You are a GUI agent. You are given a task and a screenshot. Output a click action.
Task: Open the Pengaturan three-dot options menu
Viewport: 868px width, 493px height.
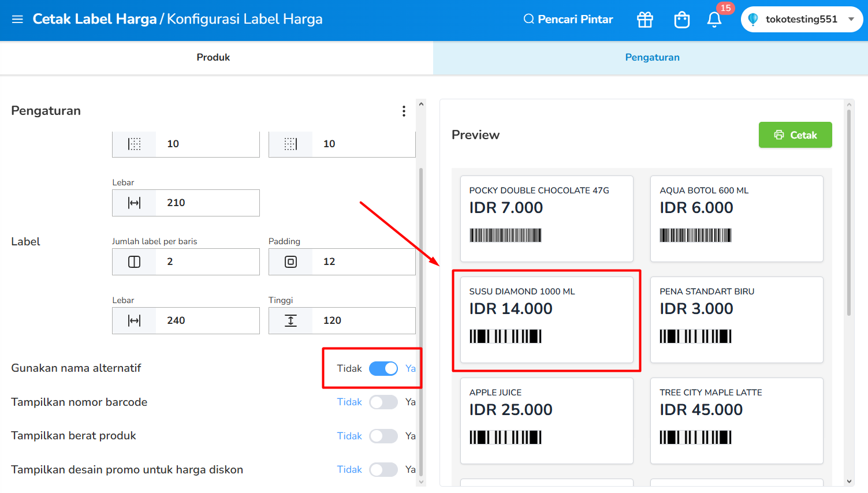(x=404, y=111)
